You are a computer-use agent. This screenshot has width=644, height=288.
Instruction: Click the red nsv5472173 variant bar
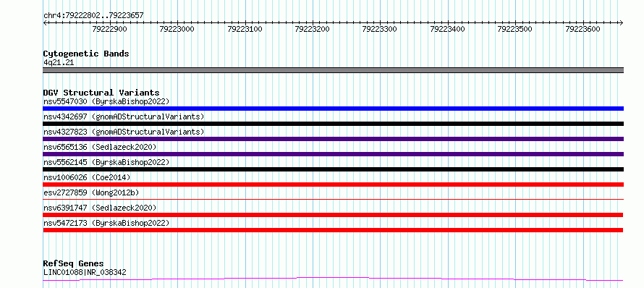(x=333, y=230)
